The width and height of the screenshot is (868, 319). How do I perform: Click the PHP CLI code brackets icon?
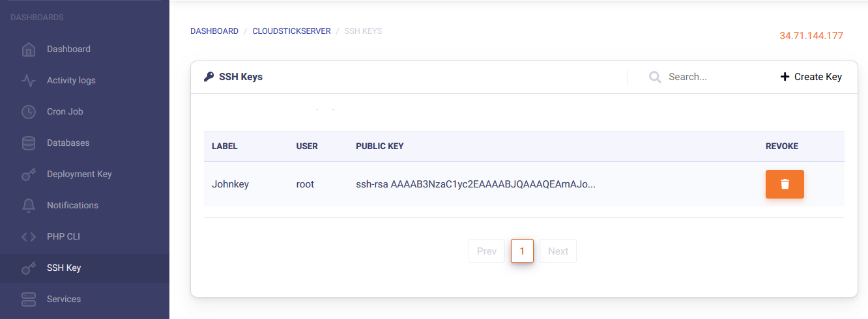29,237
